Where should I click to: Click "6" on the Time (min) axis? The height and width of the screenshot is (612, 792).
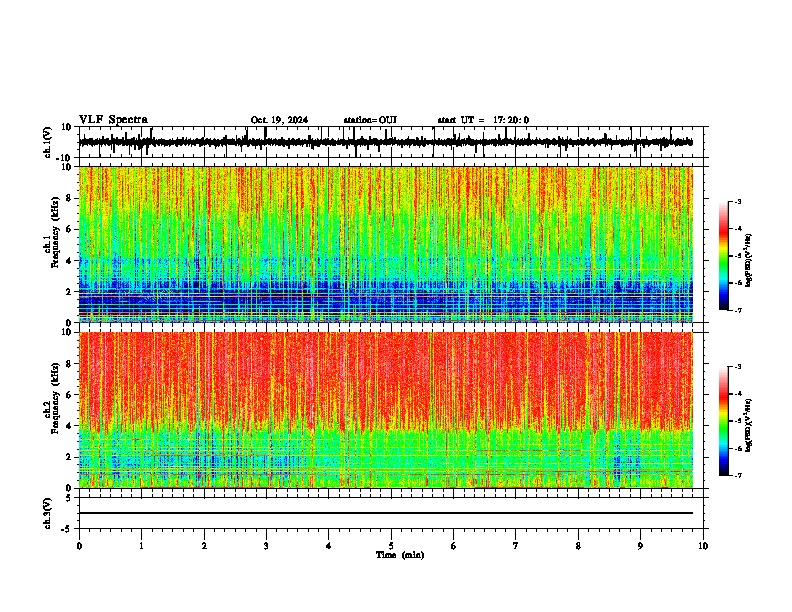point(454,546)
